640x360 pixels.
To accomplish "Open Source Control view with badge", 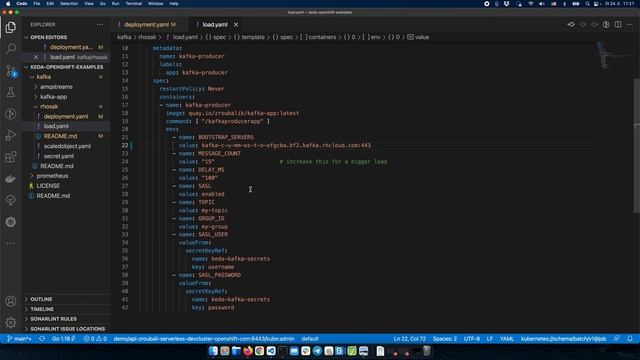I will (x=11, y=71).
